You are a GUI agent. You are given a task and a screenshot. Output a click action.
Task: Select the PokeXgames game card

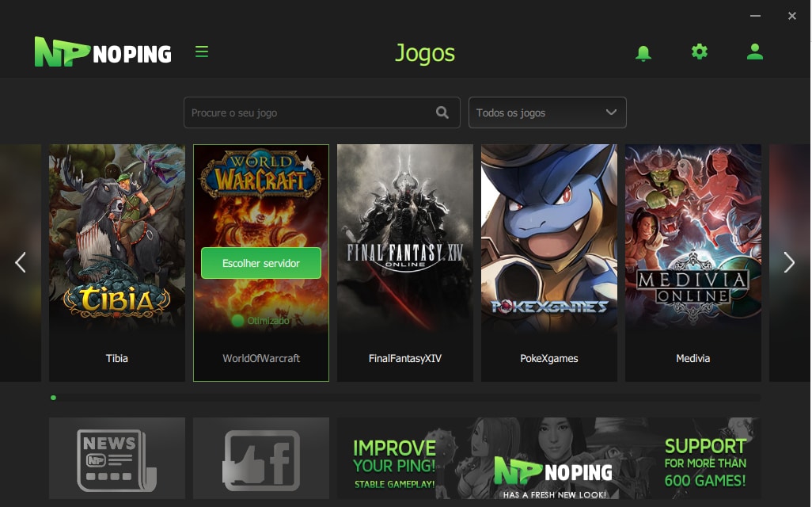point(549,261)
